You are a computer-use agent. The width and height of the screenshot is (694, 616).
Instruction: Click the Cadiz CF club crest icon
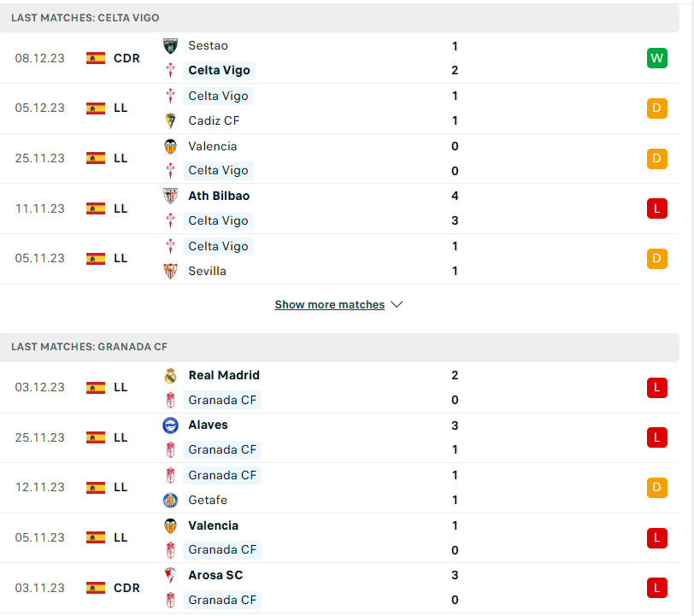point(170,120)
